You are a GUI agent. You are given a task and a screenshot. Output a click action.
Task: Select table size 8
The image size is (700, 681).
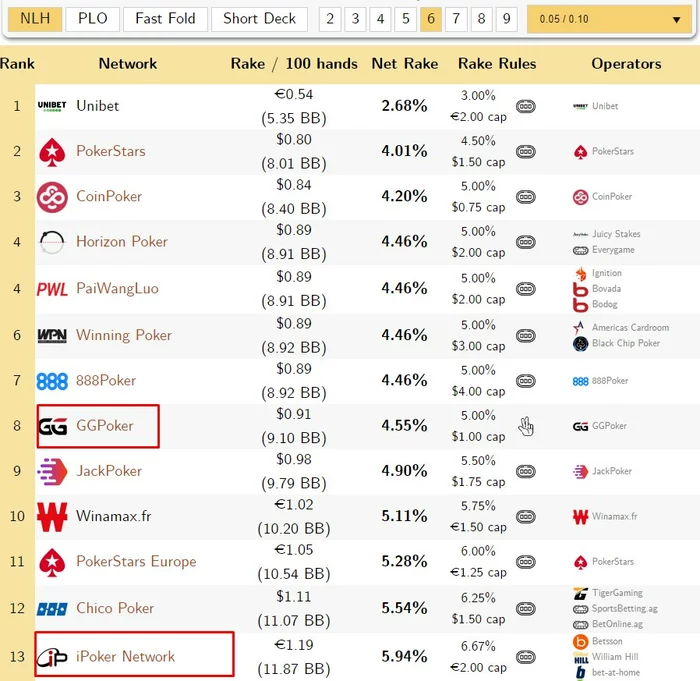point(481,19)
